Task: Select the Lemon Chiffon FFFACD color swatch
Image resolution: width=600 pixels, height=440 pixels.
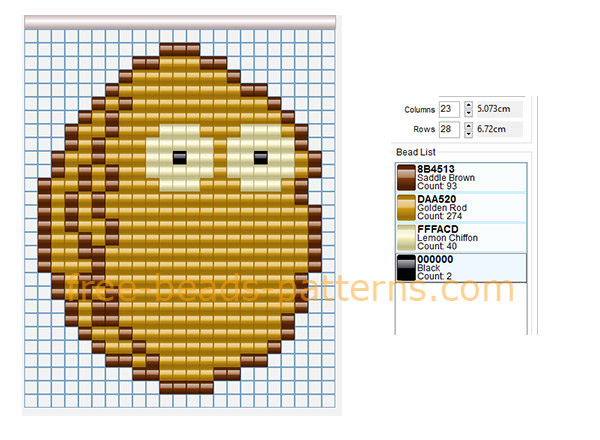Action: tap(406, 238)
